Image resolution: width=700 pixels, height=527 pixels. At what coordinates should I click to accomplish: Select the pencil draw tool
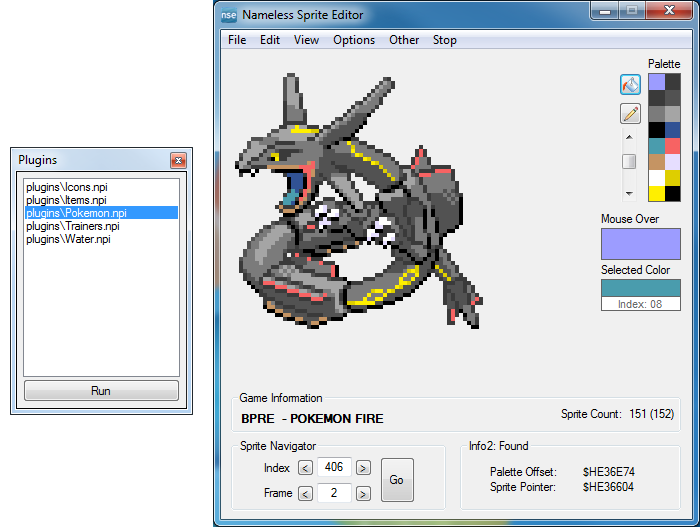(x=630, y=113)
